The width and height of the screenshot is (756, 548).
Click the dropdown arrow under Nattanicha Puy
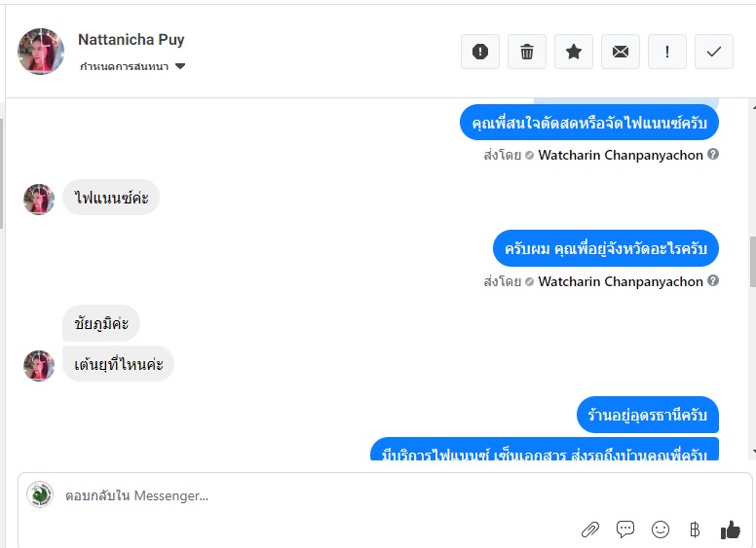pos(180,66)
